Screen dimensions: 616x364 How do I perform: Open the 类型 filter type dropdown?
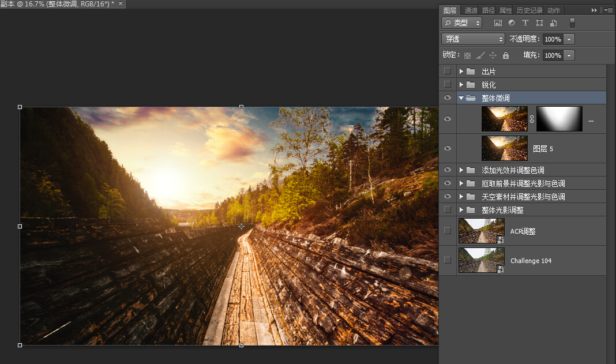[461, 23]
